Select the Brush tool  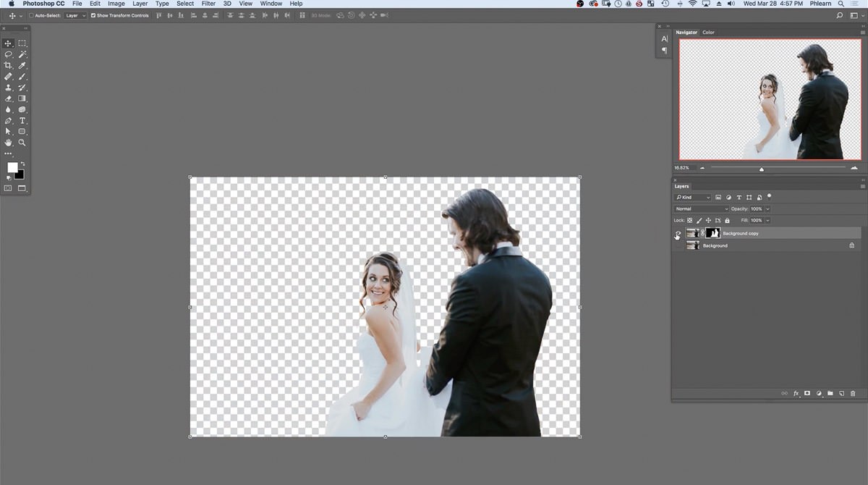coord(22,76)
